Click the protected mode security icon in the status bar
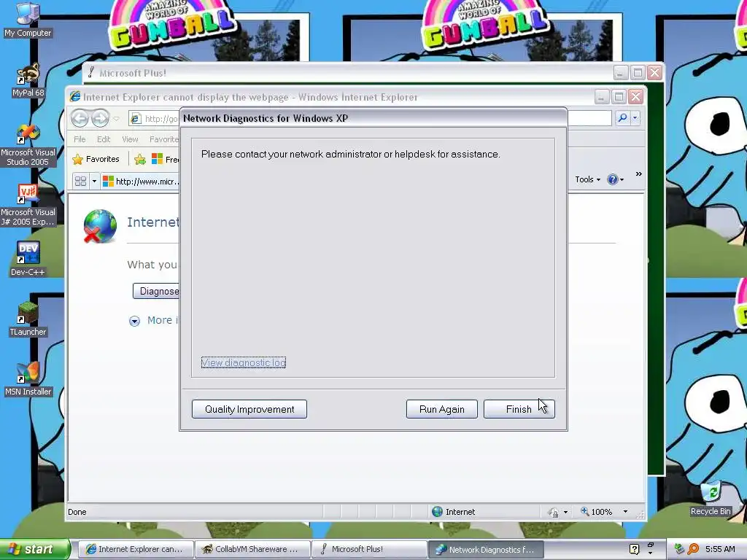Screen dimensions: 747x560 (553, 513)
